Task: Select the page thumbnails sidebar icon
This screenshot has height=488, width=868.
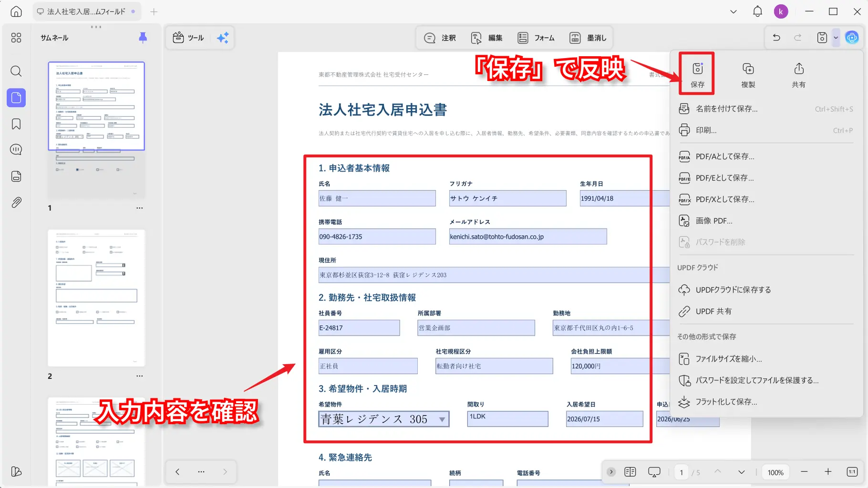Action: (16, 98)
